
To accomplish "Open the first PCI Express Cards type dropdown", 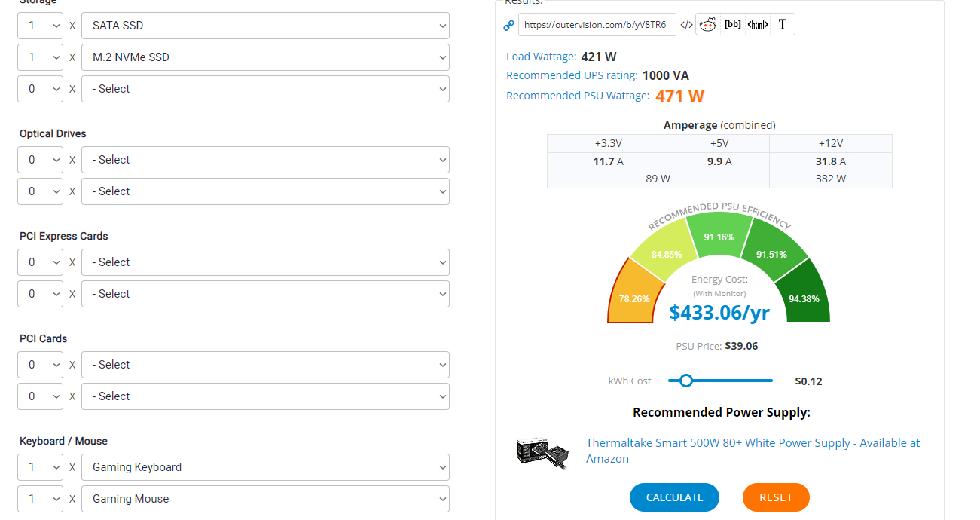I will click(x=265, y=262).
